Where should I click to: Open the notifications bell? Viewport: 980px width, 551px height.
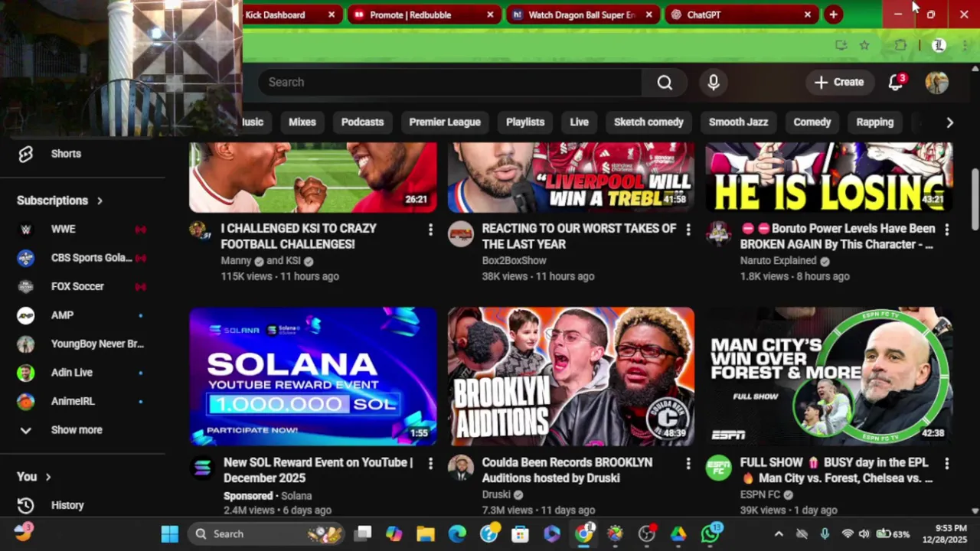pyautogui.click(x=896, y=82)
